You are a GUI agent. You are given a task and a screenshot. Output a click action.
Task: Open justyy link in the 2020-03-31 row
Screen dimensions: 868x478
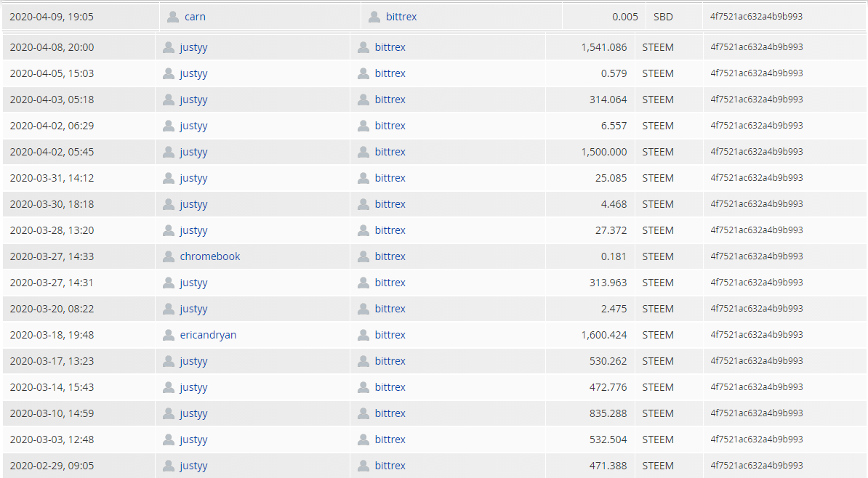click(x=193, y=178)
